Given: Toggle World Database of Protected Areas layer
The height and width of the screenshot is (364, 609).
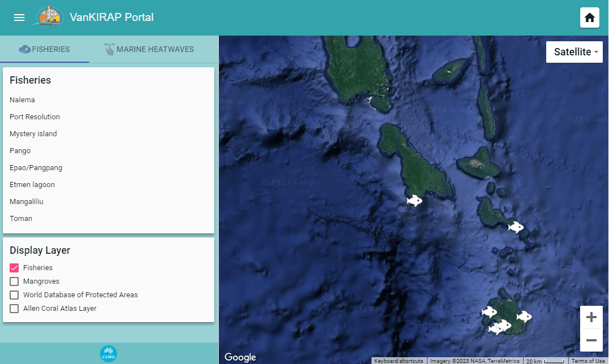Looking at the screenshot, I should click(x=14, y=295).
